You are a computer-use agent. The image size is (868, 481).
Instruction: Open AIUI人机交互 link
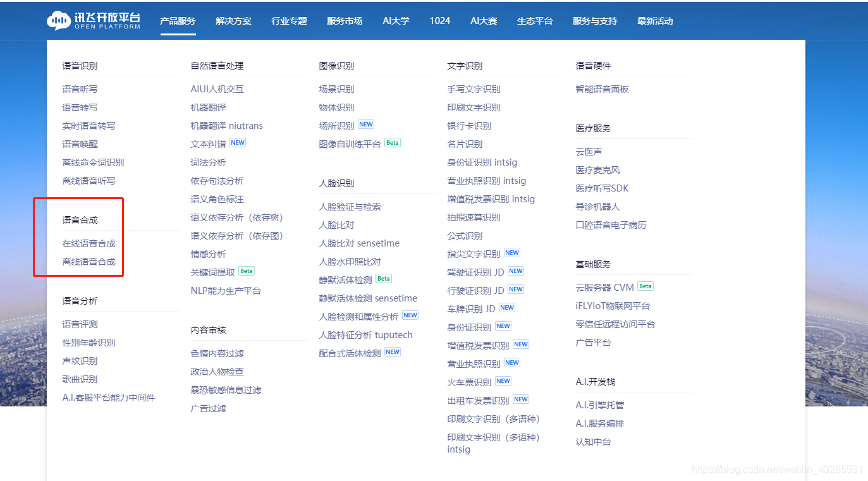217,89
